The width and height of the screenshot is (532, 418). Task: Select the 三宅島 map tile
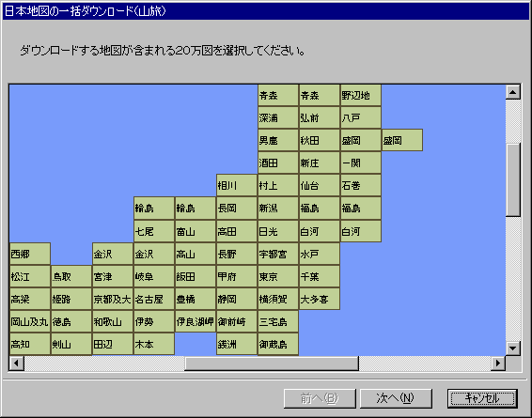(278, 321)
